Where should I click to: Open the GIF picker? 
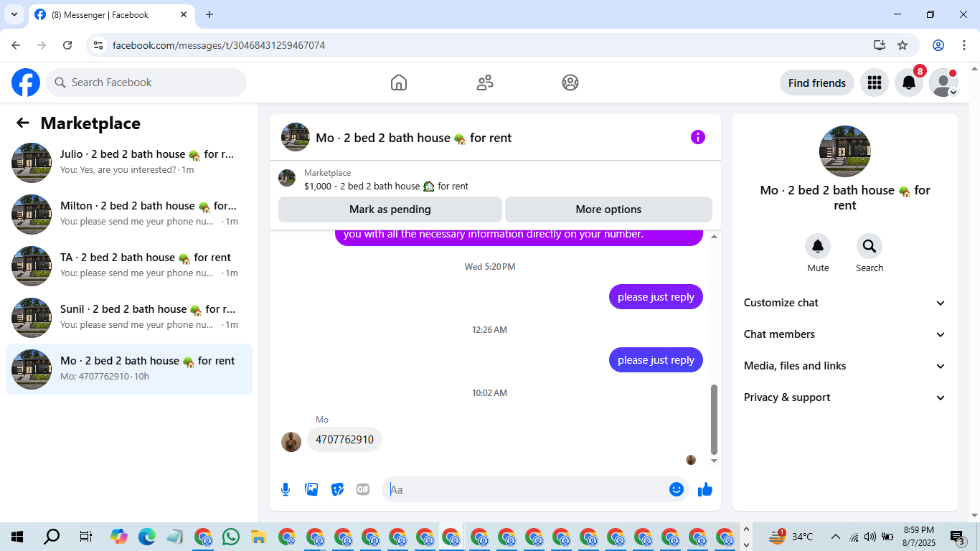(363, 489)
